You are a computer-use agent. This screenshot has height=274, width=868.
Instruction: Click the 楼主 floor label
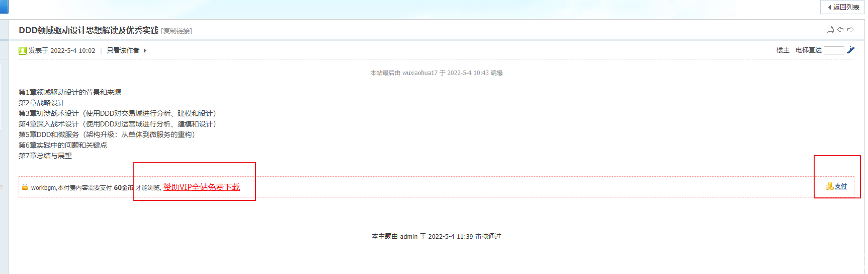click(x=783, y=50)
